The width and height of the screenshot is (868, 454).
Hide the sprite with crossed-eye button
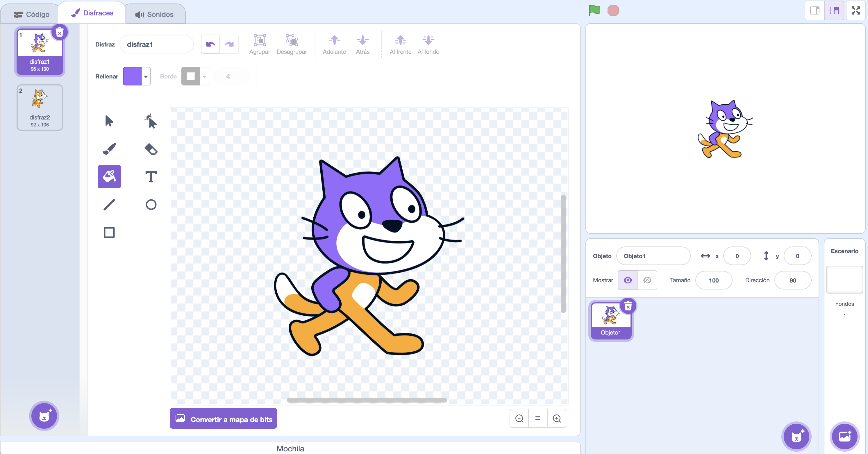click(647, 280)
